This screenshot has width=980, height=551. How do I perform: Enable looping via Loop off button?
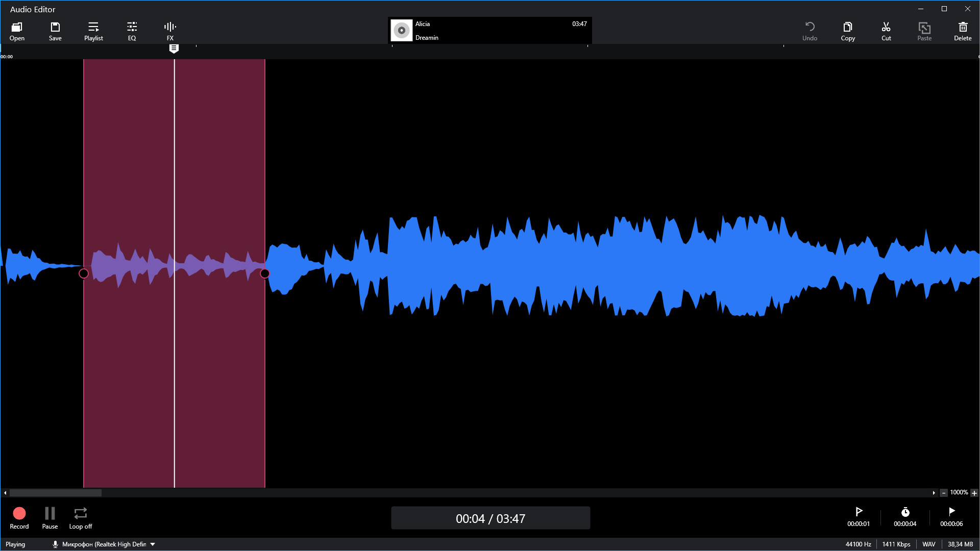[x=80, y=517]
